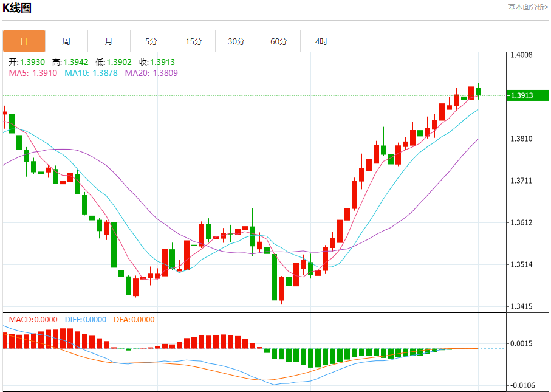
Task: Switch to the 月 monthly tab
Action: (109, 41)
